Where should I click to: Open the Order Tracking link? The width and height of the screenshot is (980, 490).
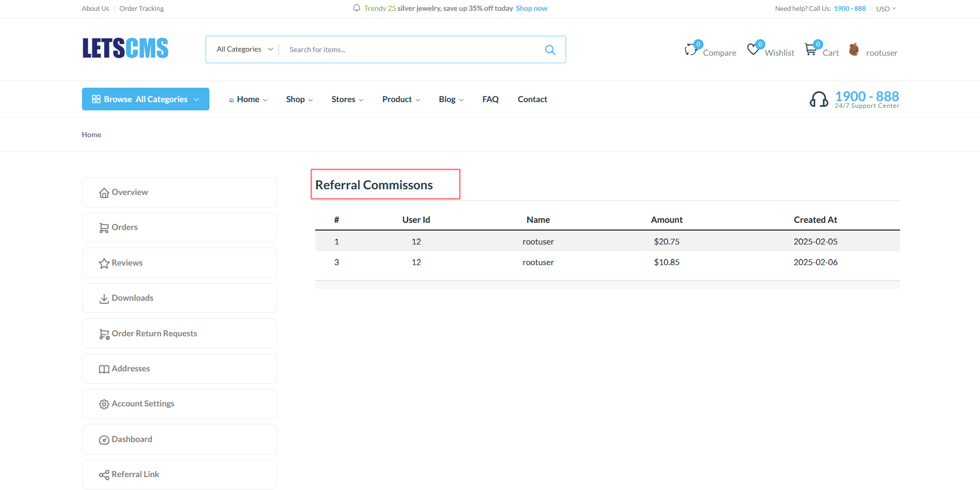click(x=141, y=9)
